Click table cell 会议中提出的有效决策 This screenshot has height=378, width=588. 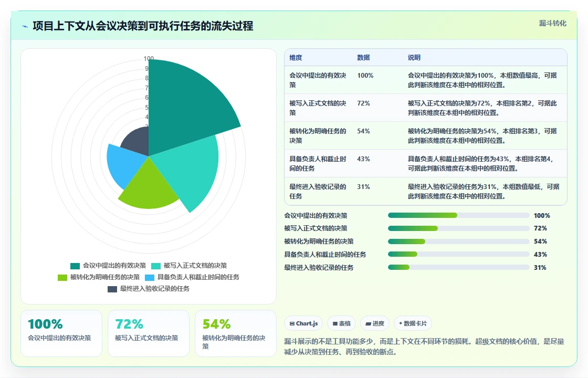coord(318,80)
